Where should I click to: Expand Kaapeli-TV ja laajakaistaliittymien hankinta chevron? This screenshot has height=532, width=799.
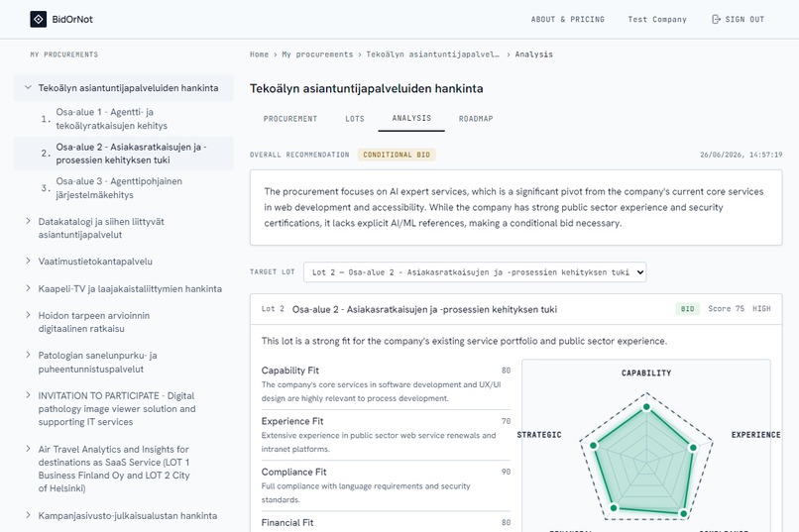28,288
